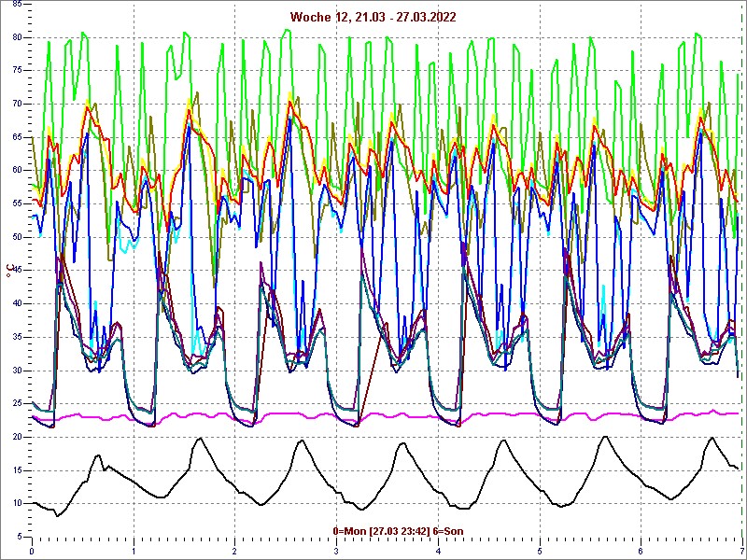Click day label 7 on the time axis
This screenshot has width=747, height=560.
(742, 553)
